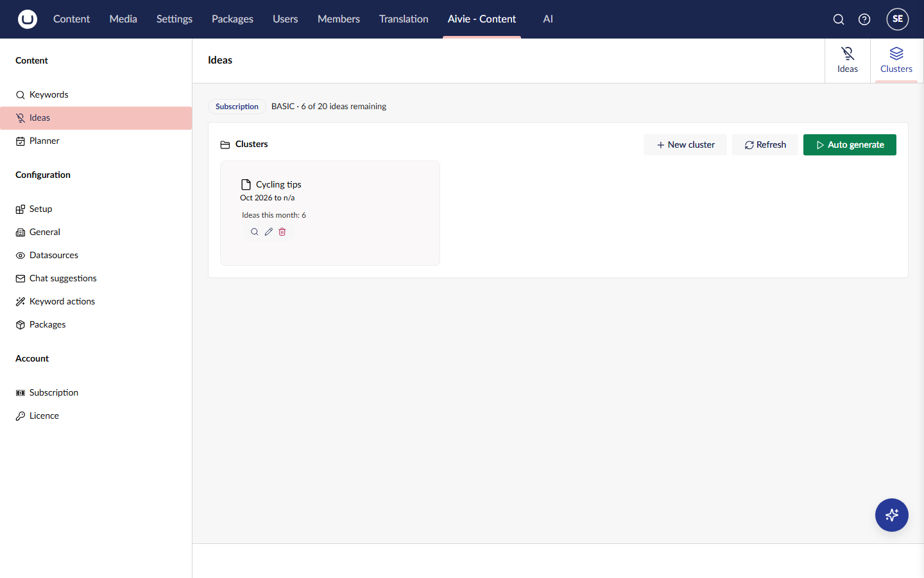
Task: Click the Umbraco logo icon
Action: (x=28, y=19)
